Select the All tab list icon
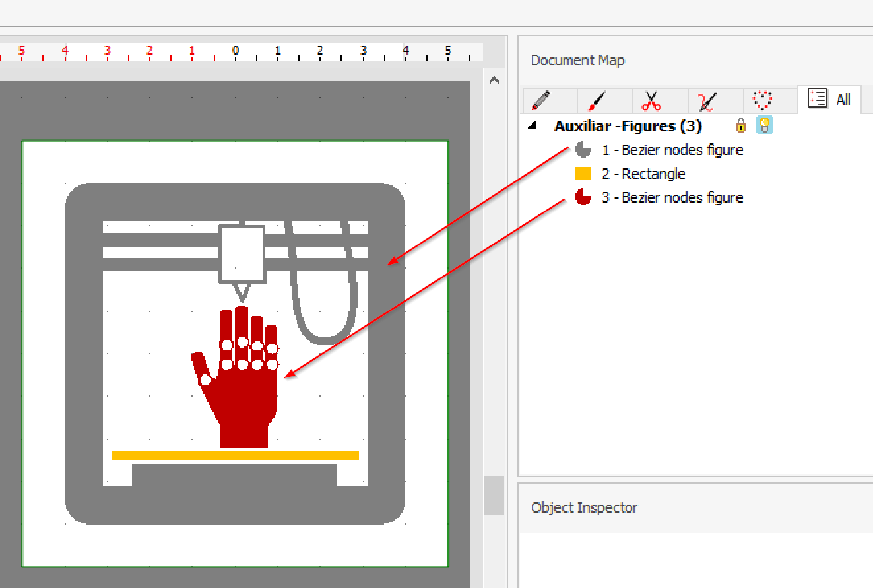 pyautogui.click(x=818, y=99)
